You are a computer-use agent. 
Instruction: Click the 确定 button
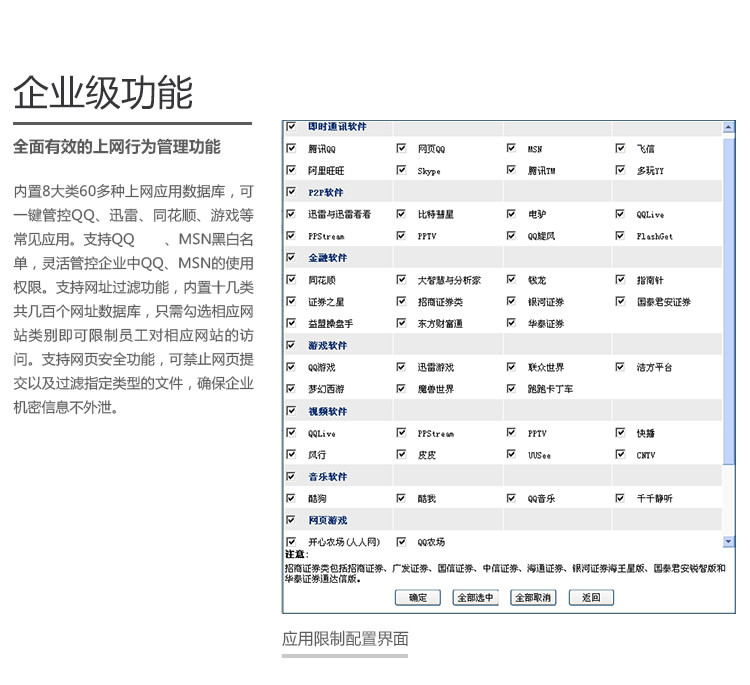pyautogui.click(x=417, y=597)
